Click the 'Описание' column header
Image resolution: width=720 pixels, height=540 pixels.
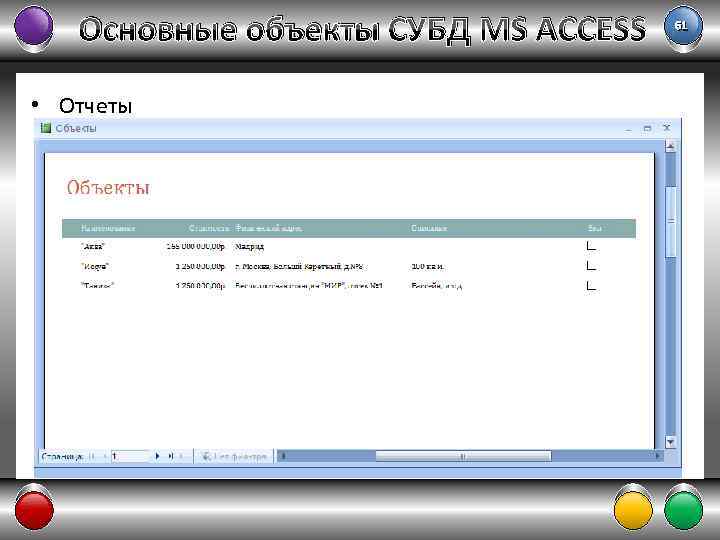429,228
